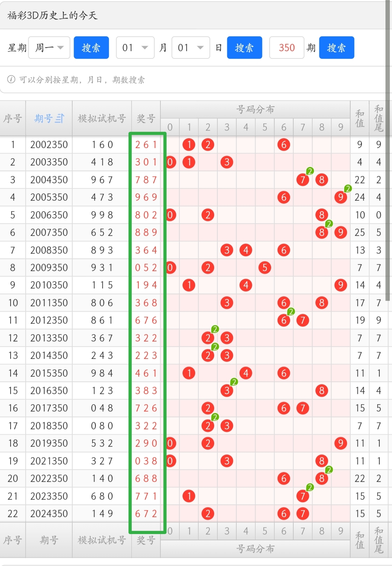The image size is (392, 566).
Task: Select issue 2006350 in the table
Action: click(x=49, y=215)
